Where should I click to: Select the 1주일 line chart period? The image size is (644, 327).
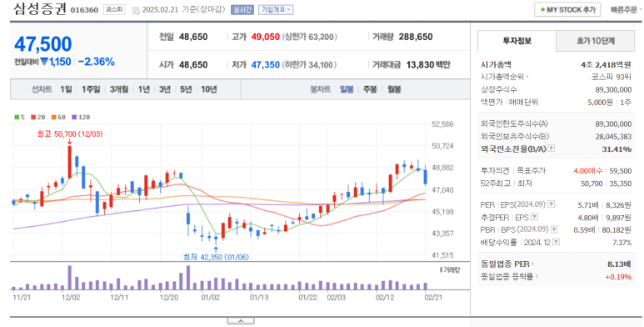tap(91, 89)
